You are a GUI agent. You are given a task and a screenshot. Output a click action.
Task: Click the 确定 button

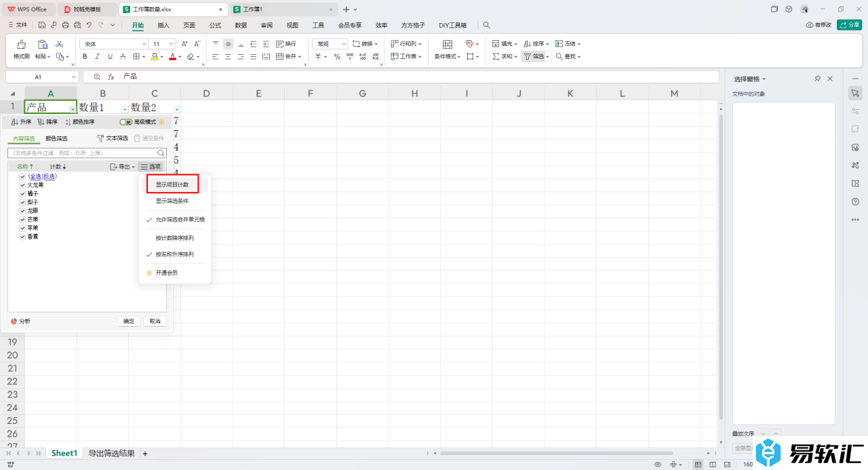(x=129, y=321)
